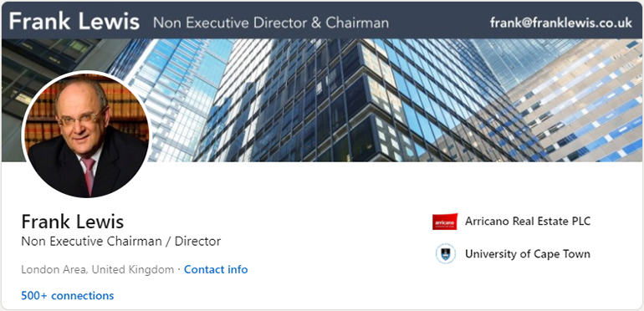The image size is (644, 311).
Task: Click the University of Cape Town crest
Action: tap(445, 253)
